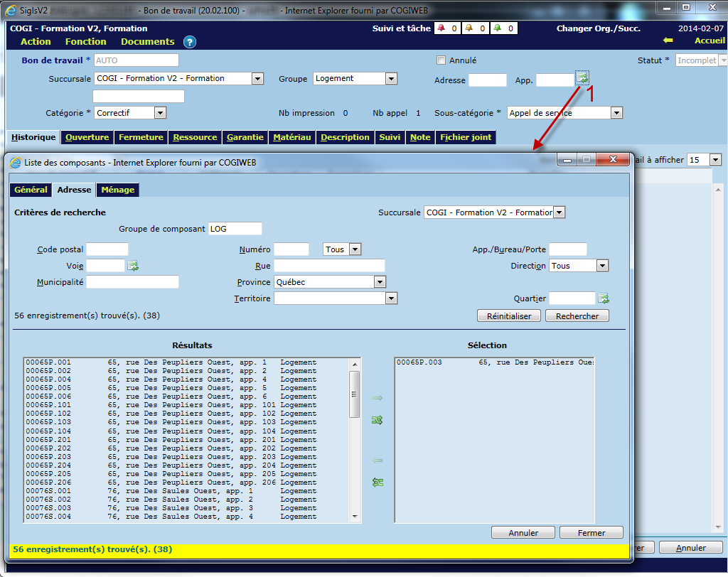Click the Quartier lookup icon
Image resolution: width=728 pixels, height=577 pixels.
(604, 298)
